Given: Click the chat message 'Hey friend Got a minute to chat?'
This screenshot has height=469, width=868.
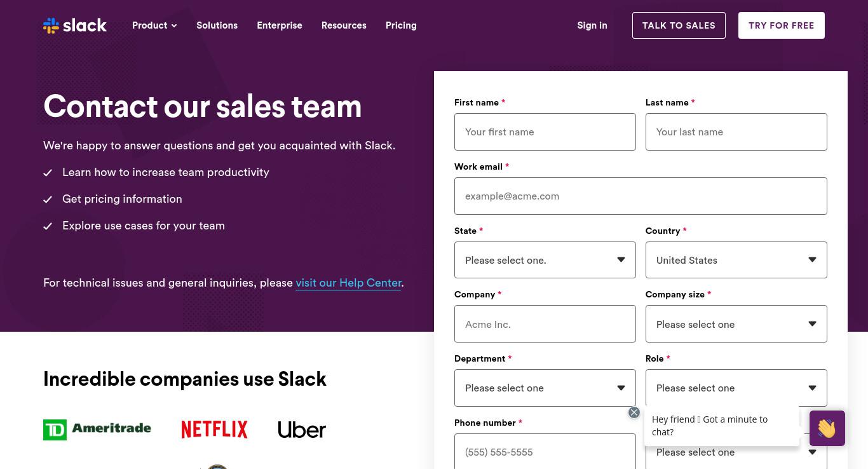Looking at the screenshot, I should pos(721,426).
